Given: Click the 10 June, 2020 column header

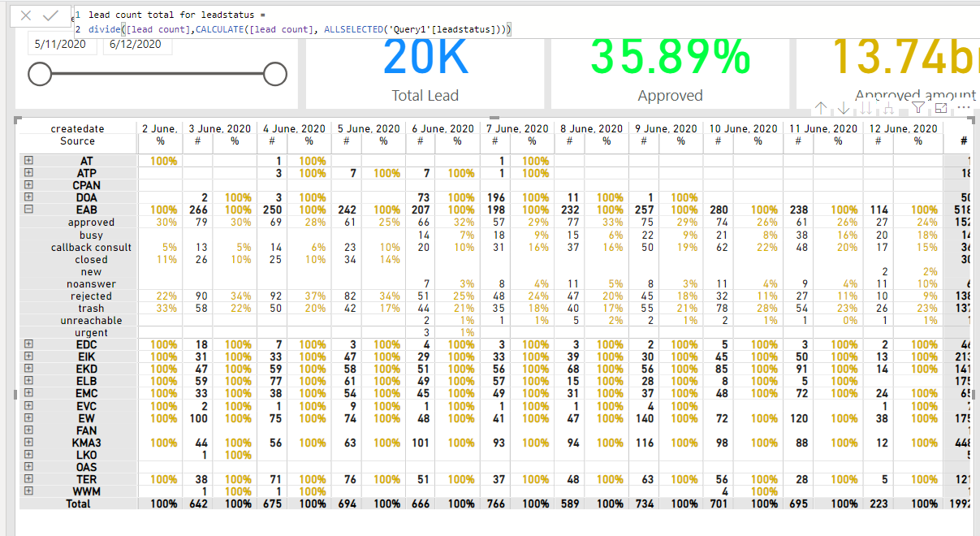Looking at the screenshot, I should 744,128.
